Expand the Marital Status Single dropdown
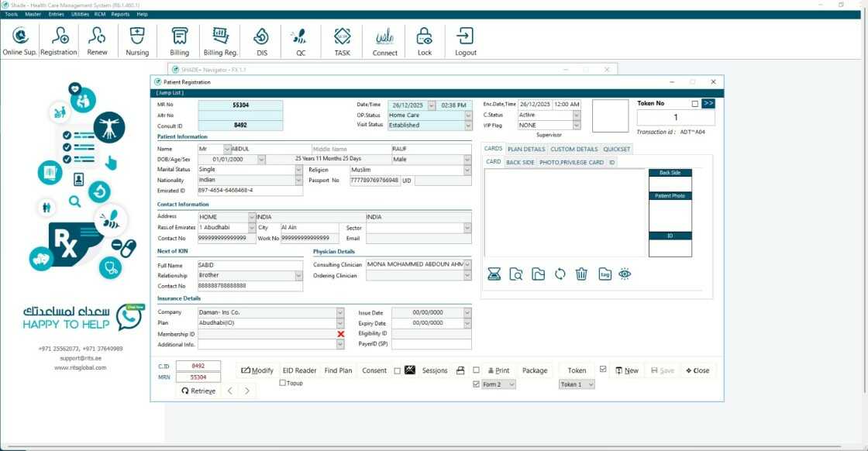The height and width of the screenshot is (451, 868). pyautogui.click(x=299, y=170)
